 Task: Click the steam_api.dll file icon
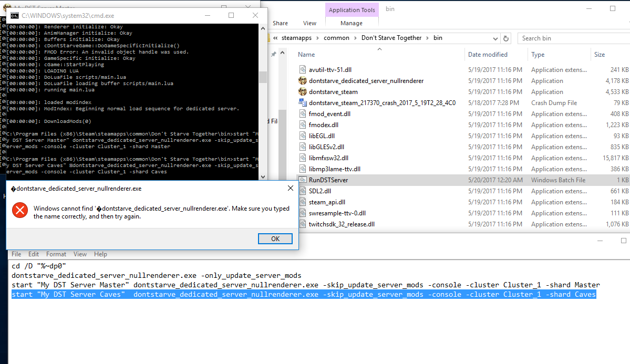[303, 202]
